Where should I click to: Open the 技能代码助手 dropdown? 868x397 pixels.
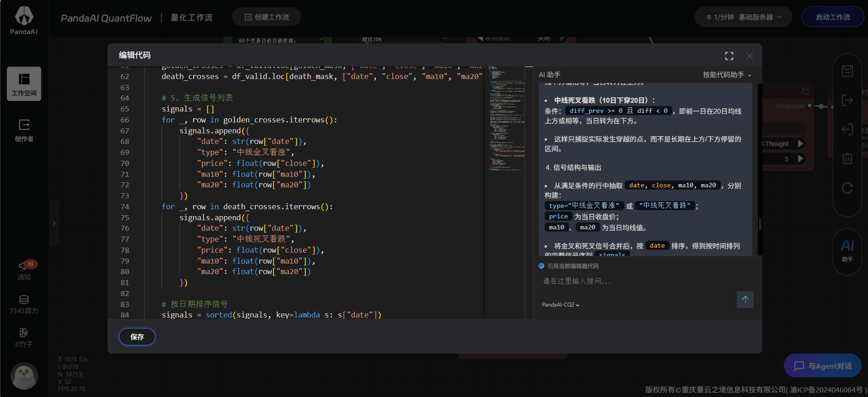coord(727,74)
